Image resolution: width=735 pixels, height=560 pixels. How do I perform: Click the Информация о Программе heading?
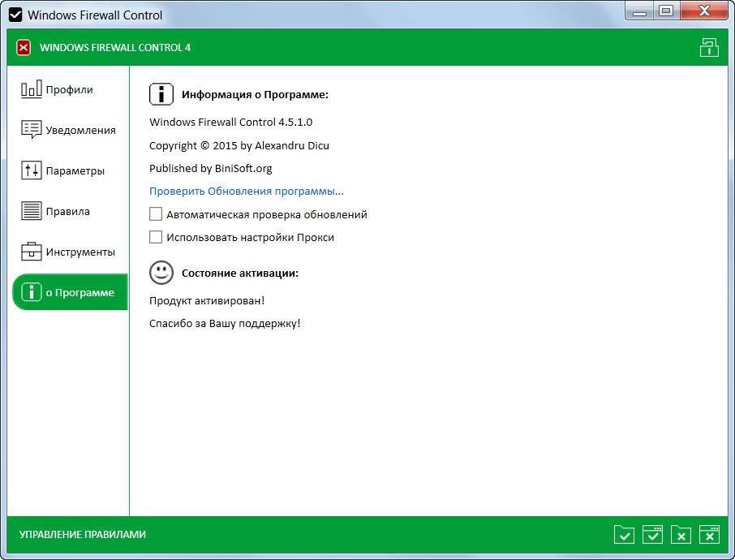[255, 94]
